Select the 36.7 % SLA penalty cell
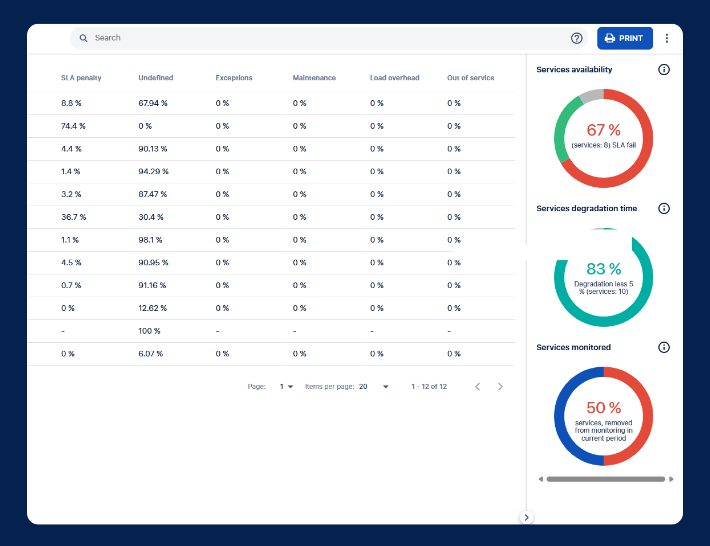This screenshot has height=546, width=710. click(73, 217)
